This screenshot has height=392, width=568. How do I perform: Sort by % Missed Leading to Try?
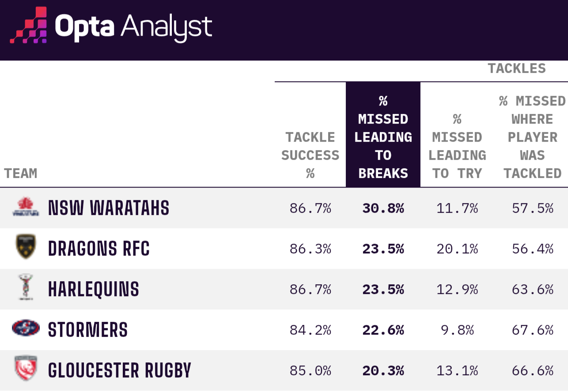tap(457, 146)
